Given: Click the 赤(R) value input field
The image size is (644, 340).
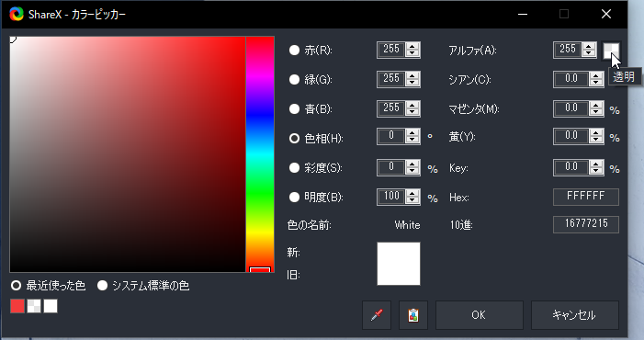Looking at the screenshot, I should coord(391,51).
